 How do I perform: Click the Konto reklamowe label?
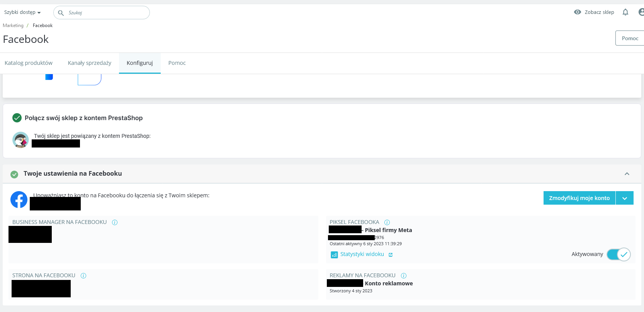[x=389, y=283]
